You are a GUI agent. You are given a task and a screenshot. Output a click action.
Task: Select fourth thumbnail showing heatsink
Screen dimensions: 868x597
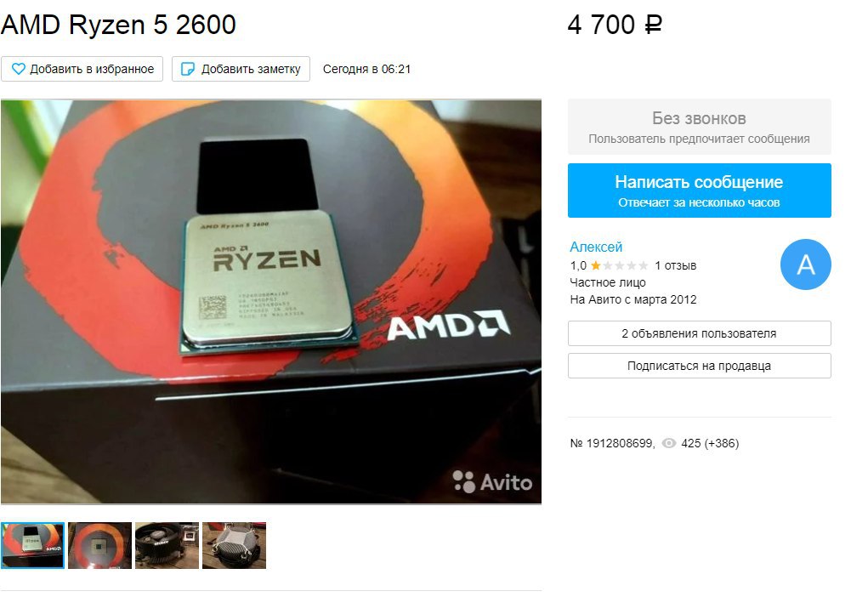(x=234, y=545)
